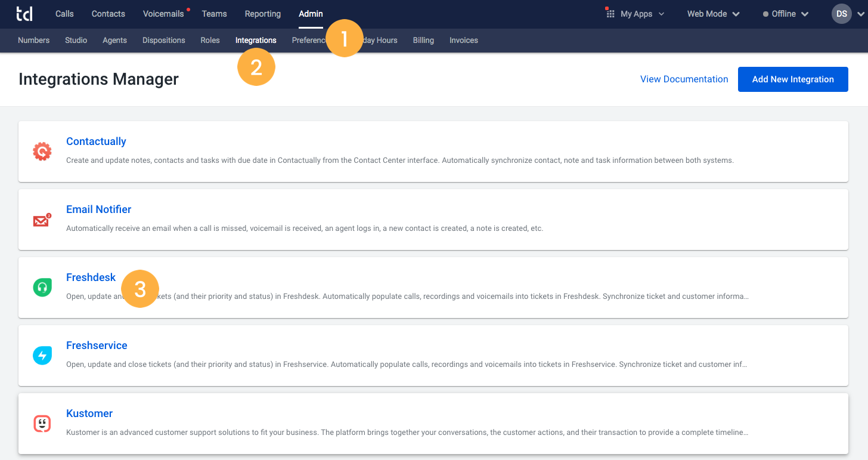This screenshot has width=868, height=460.
Task: Open the Freshservice integration title
Action: tap(97, 345)
